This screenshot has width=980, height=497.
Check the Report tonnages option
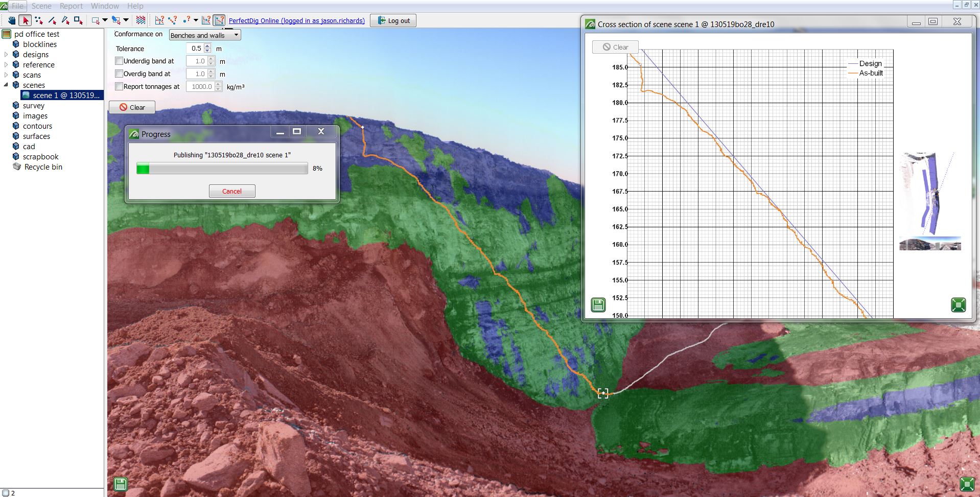click(119, 86)
